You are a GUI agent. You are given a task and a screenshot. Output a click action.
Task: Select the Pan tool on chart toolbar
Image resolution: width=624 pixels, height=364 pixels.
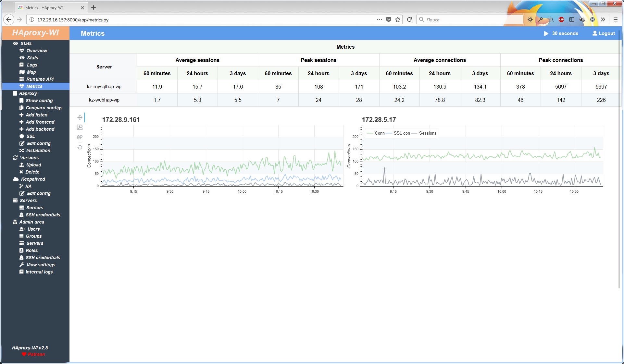point(80,117)
